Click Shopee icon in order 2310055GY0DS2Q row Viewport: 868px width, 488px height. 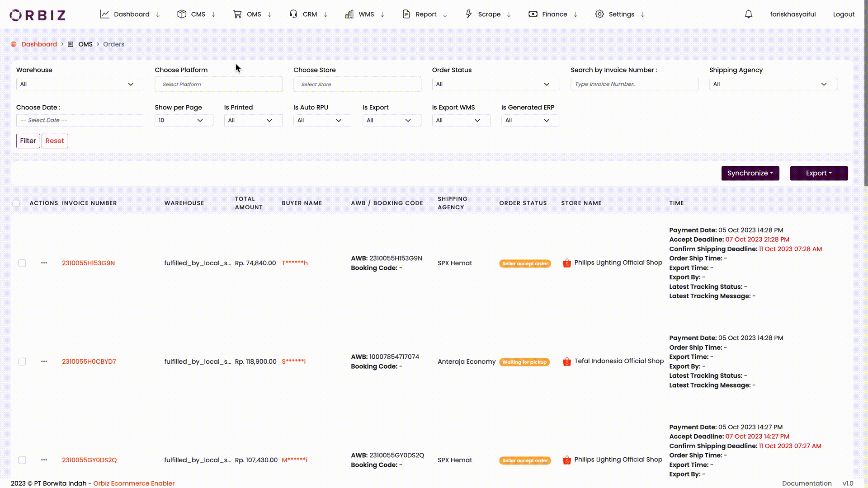pyautogui.click(x=567, y=460)
